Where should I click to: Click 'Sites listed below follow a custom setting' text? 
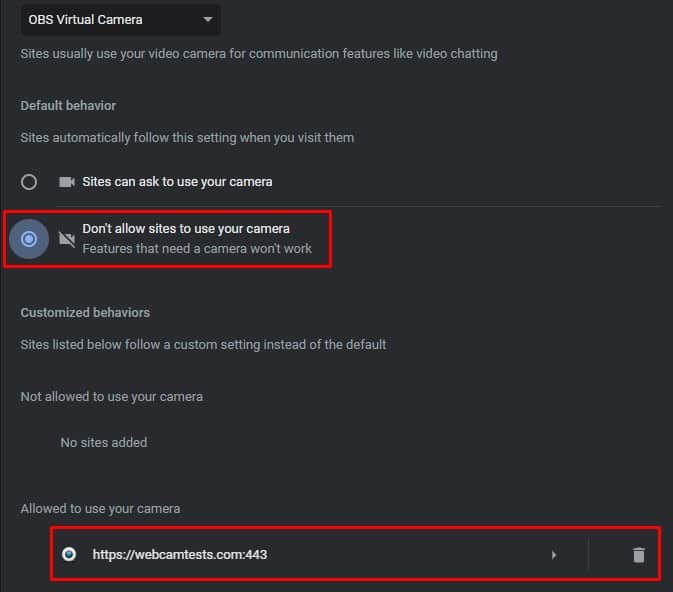(203, 344)
